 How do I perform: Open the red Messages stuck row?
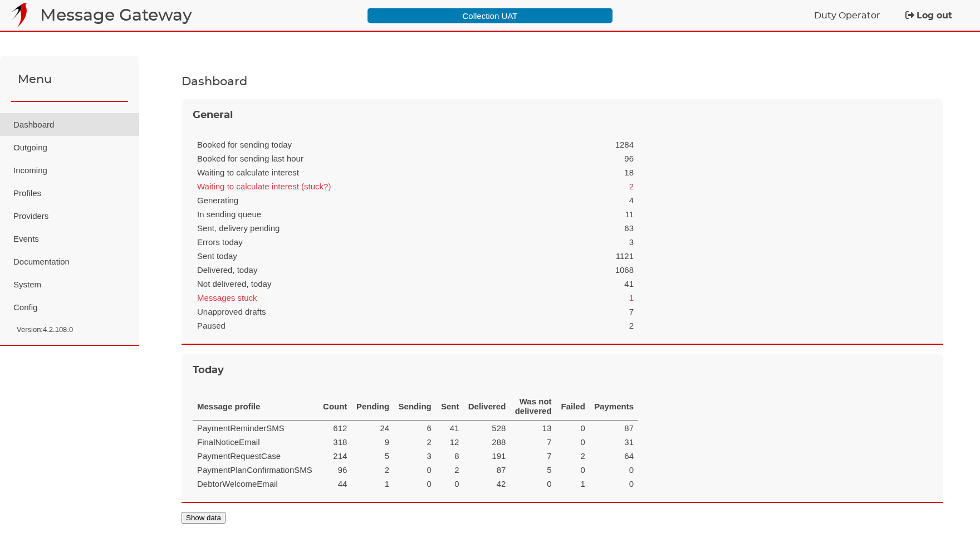415,298
